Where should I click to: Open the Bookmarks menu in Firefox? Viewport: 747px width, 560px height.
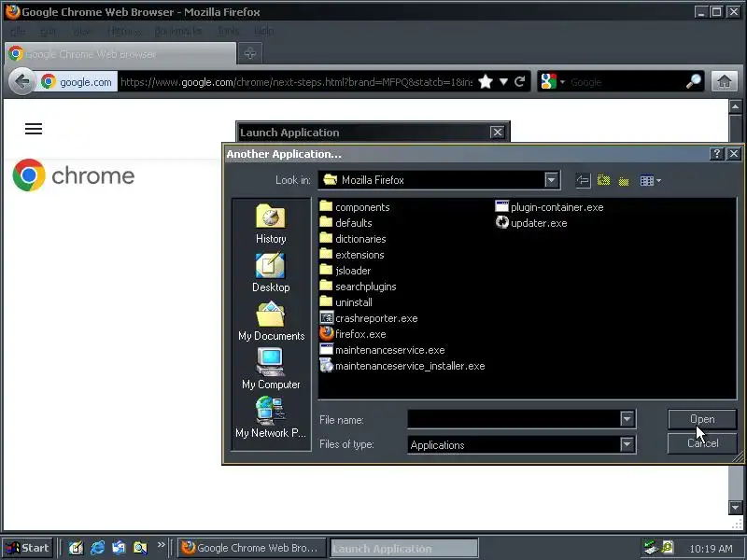point(178,31)
